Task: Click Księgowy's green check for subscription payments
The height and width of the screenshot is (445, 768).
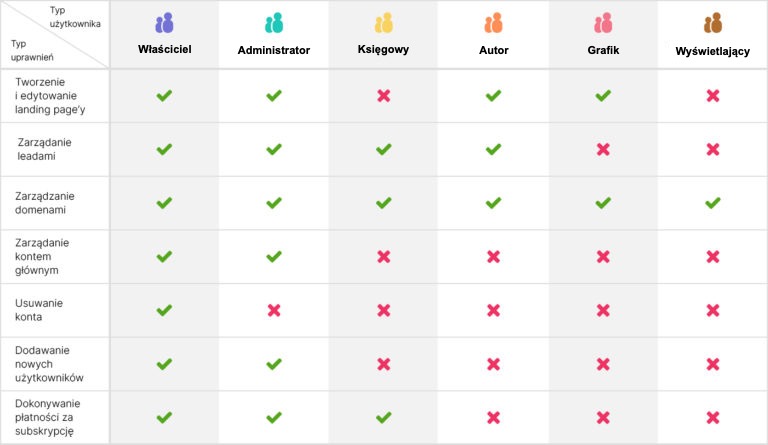Action: pos(384,417)
